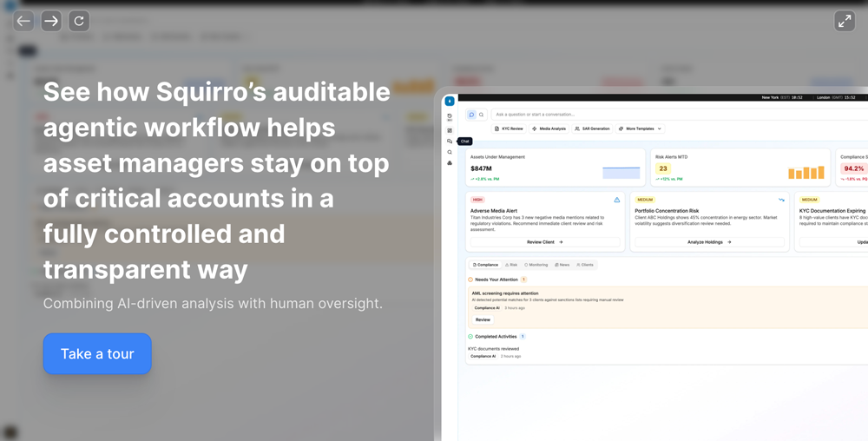Click the 23 risk alerts badge
The height and width of the screenshot is (441, 868).
663,168
